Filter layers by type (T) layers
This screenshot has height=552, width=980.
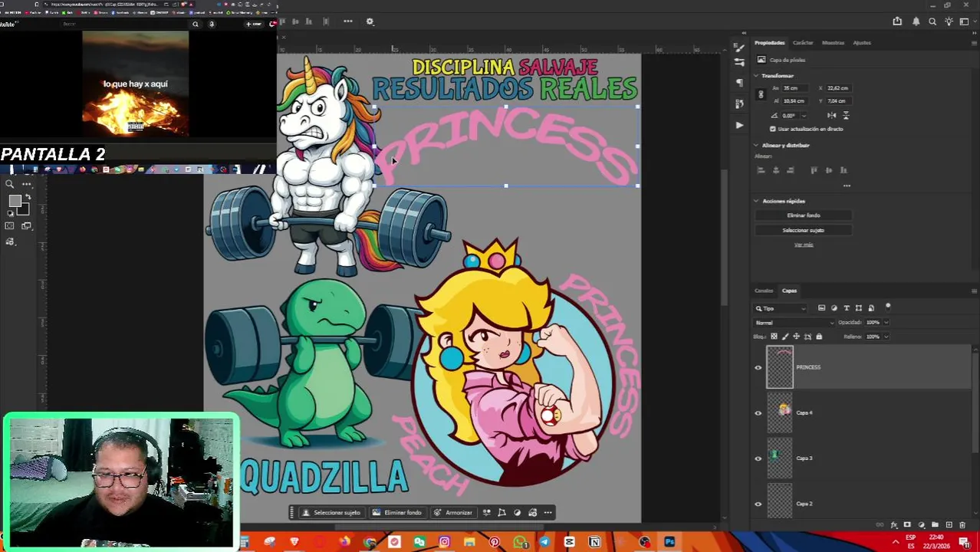pos(847,308)
